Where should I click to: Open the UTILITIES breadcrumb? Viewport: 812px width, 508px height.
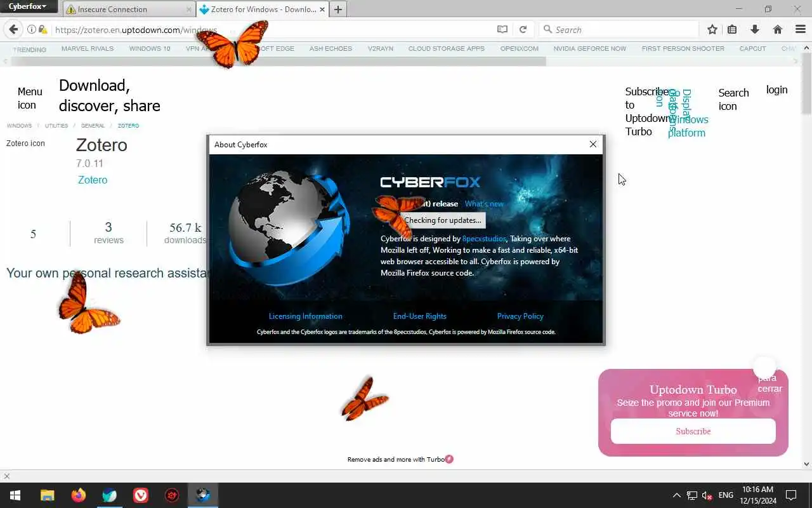[x=56, y=126]
